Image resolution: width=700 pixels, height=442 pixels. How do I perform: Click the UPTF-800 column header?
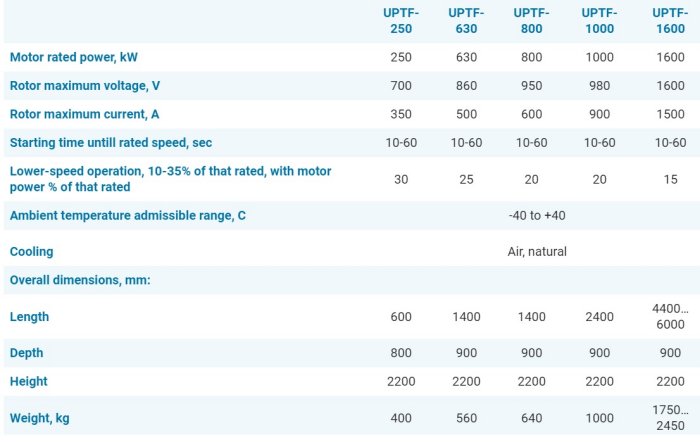point(532,20)
